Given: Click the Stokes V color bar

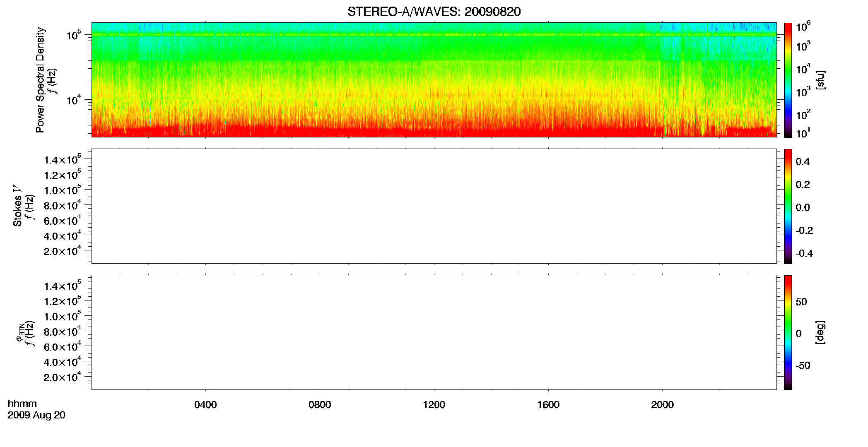Looking at the screenshot, I should point(788,206).
